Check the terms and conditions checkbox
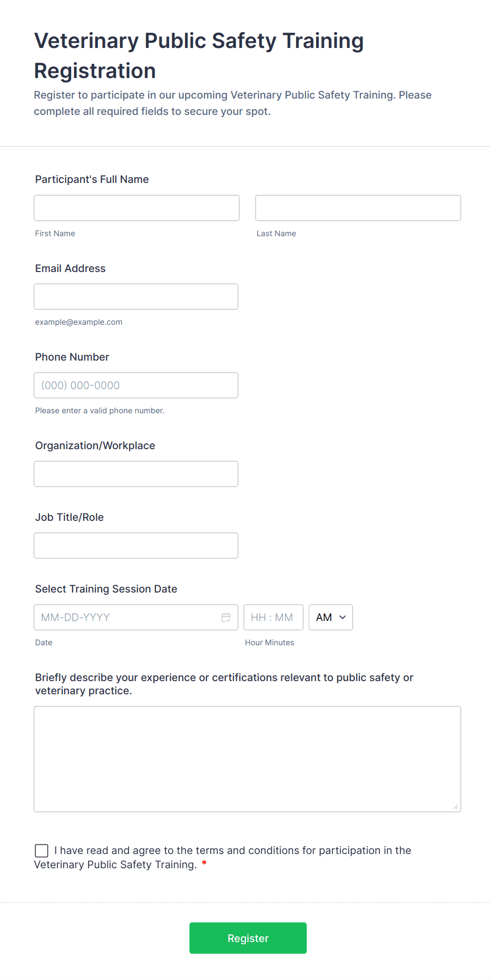The height and width of the screenshot is (980, 490). pyautogui.click(x=42, y=850)
